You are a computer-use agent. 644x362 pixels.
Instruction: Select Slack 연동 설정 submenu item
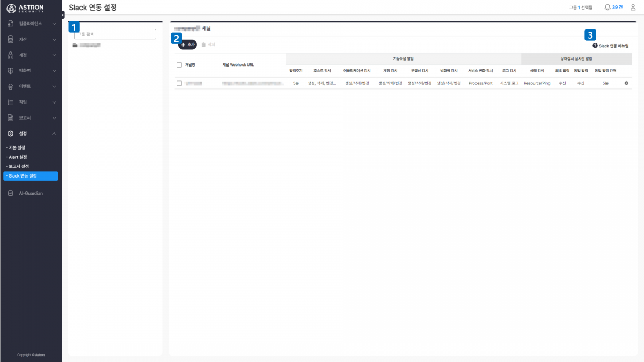[31, 176]
